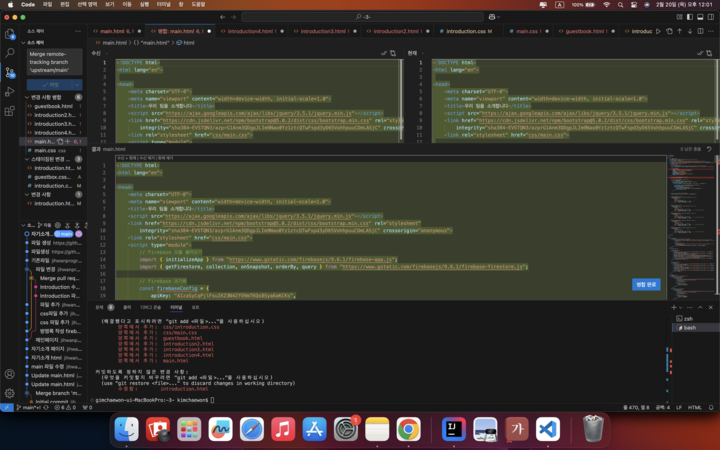Go back with the navigation arrow
Viewport: 720px width, 450px height.
coord(223,17)
